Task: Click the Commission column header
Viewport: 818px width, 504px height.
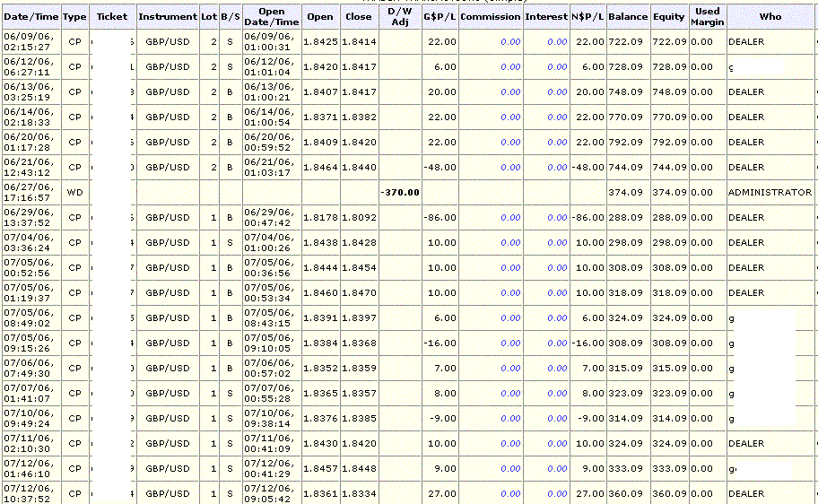Action: click(490, 16)
